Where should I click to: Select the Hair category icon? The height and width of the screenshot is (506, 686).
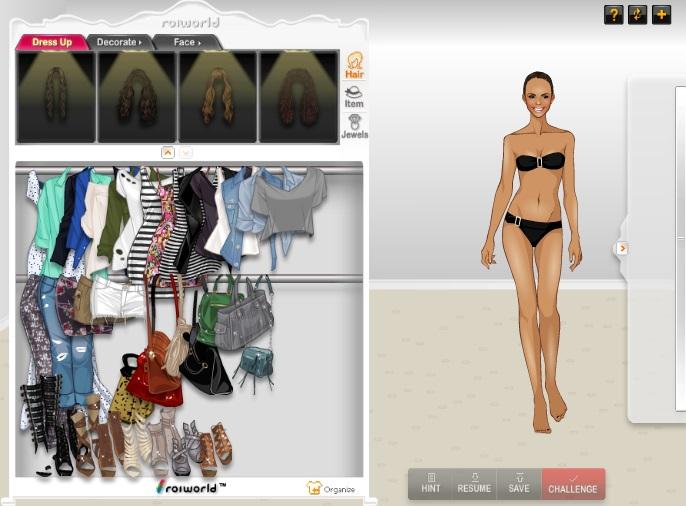coord(354,66)
